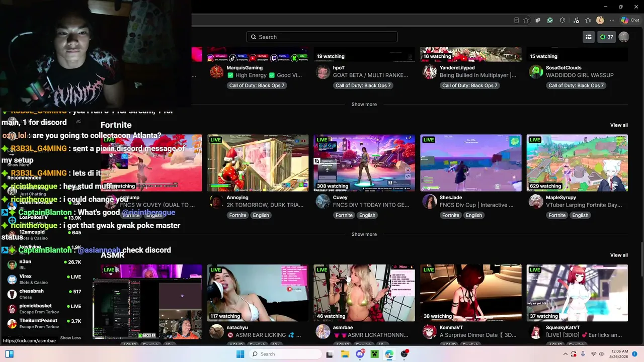Open the media control music note icon
644x362 pixels.
[x=576, y=20]
